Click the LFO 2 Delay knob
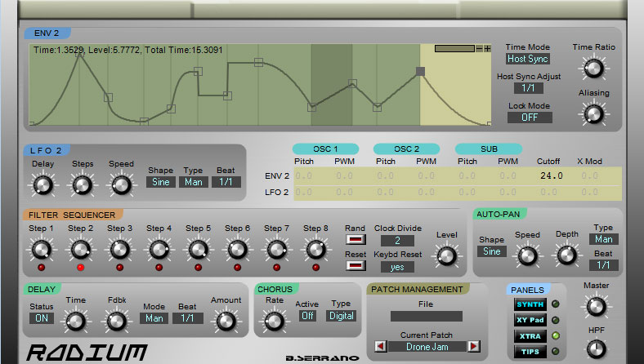The width and height of the screenshot is (644, 364). pyautogui.click(x=41, y=184)
